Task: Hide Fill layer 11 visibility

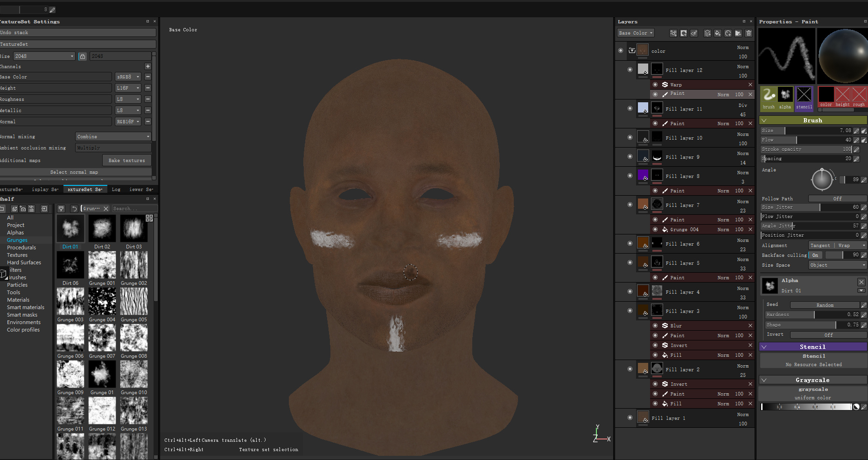Action: (x=630, y=108)
